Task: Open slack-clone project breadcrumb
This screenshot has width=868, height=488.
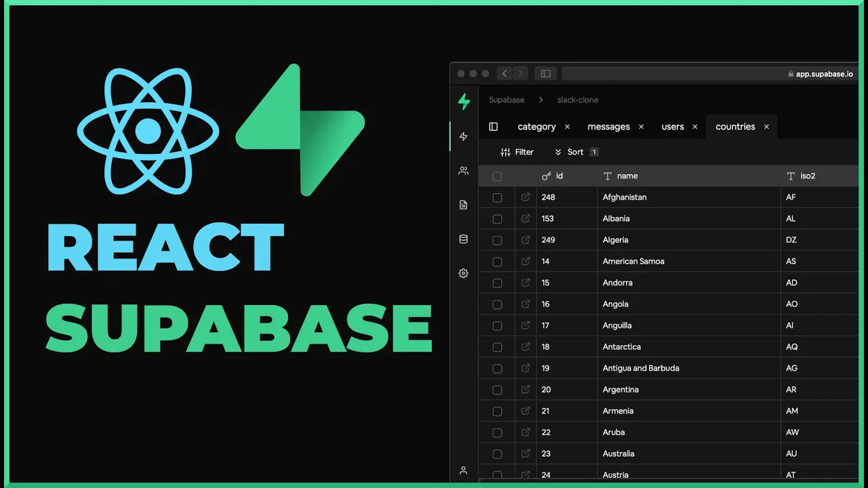Action: pos(577,100)
